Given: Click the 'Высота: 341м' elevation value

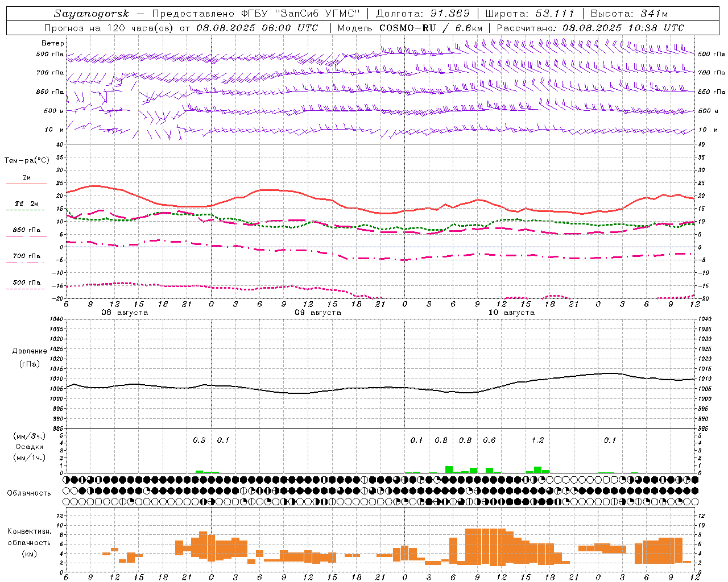Looking at the screenshot, I should click(629, 14).
